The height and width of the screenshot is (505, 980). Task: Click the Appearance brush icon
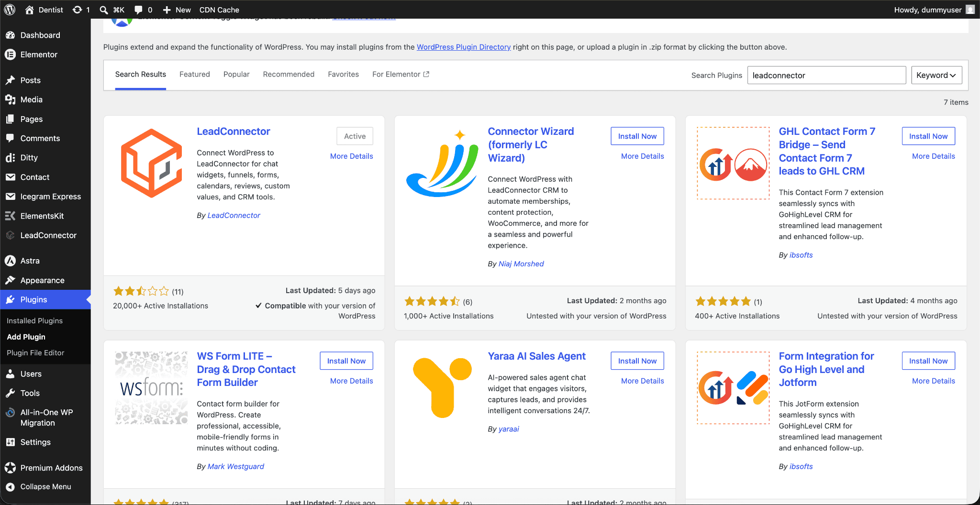pyautogui.click(x=10, y=280)
